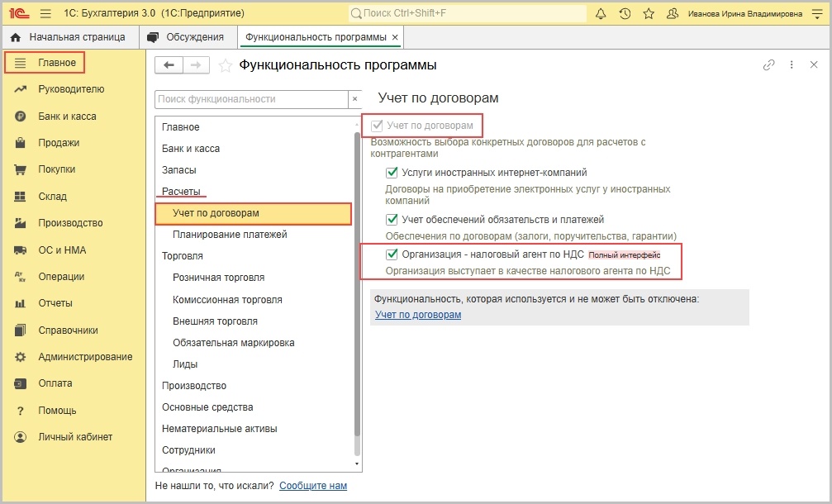
Task: Open favorites star in top bar
Action: [x=649, y=14]
